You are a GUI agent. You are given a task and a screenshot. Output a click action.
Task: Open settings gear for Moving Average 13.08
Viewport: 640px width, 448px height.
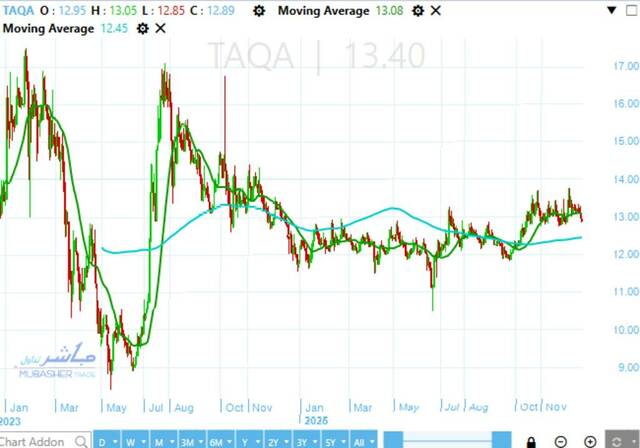pos(418,11)
